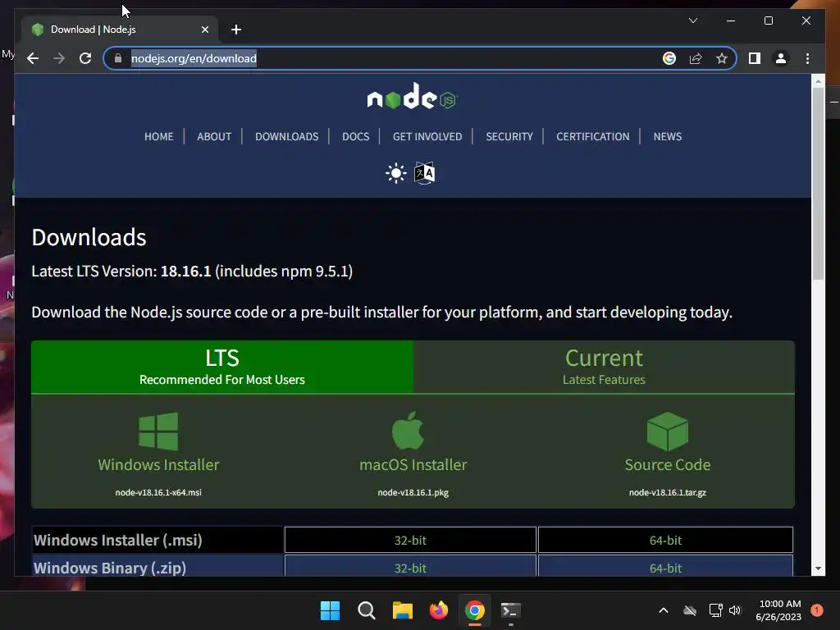Open the ABOUT nav item
The height and width of the screenshot is (630, 840).
pos(214,137)
